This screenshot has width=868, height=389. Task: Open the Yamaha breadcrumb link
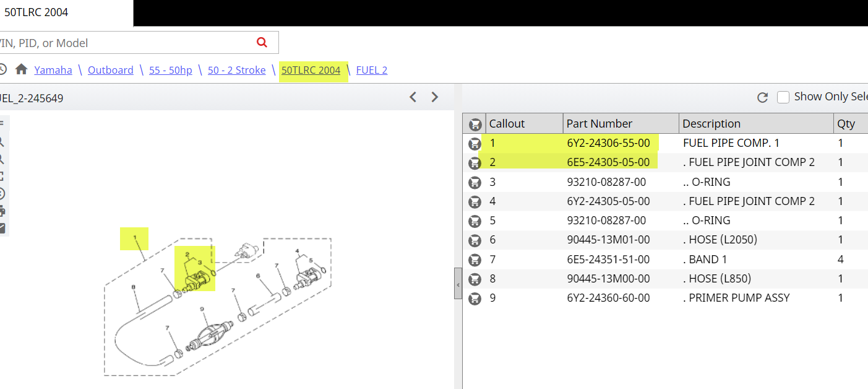53,70
